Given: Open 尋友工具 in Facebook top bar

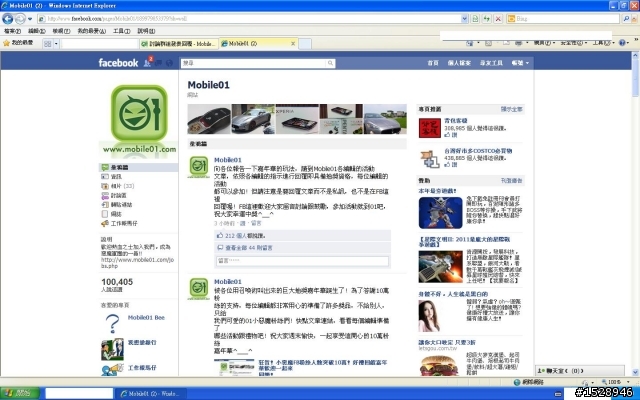Looking at the screenshot, I should [491, 63].
